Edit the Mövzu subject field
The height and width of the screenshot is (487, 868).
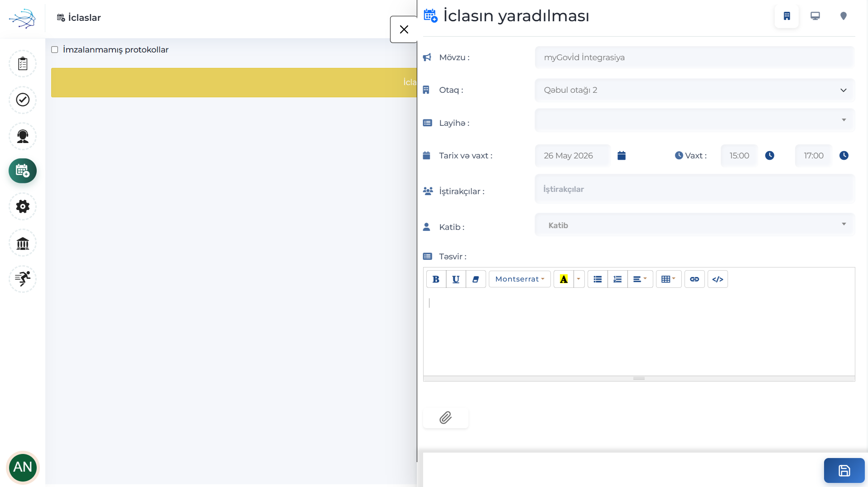[x=694, y=57]
